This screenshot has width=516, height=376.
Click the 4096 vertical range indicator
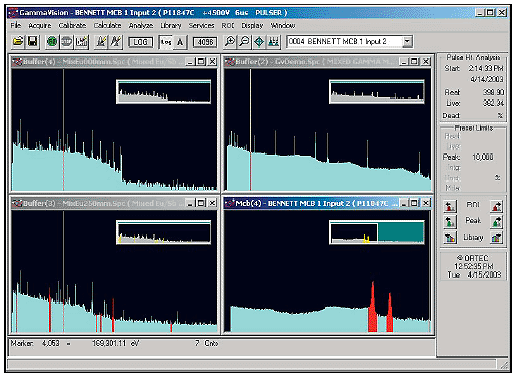click(205, 42)
